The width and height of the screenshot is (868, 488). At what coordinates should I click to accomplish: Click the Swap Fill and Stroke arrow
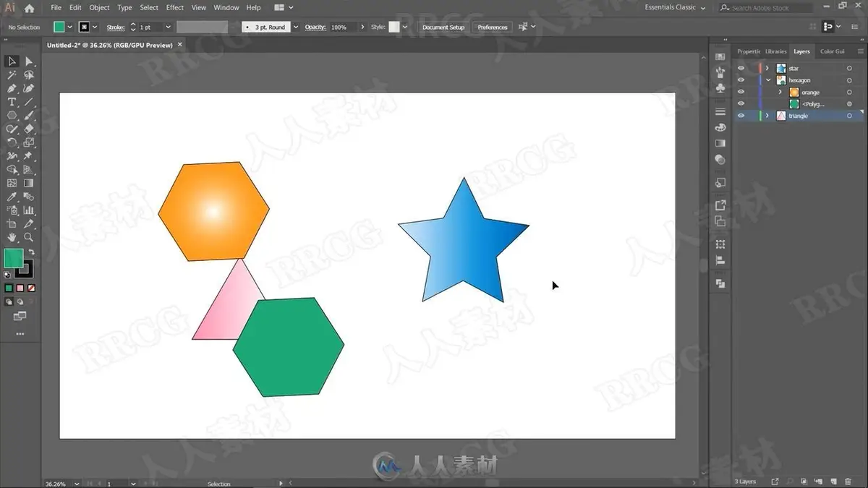(31, 252)
